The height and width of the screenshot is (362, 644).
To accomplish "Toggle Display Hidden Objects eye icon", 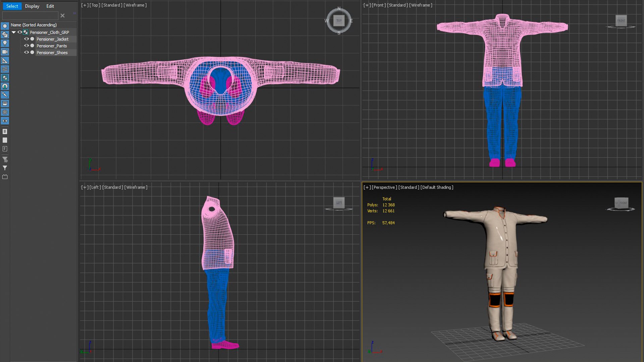I will pos(5,121).
